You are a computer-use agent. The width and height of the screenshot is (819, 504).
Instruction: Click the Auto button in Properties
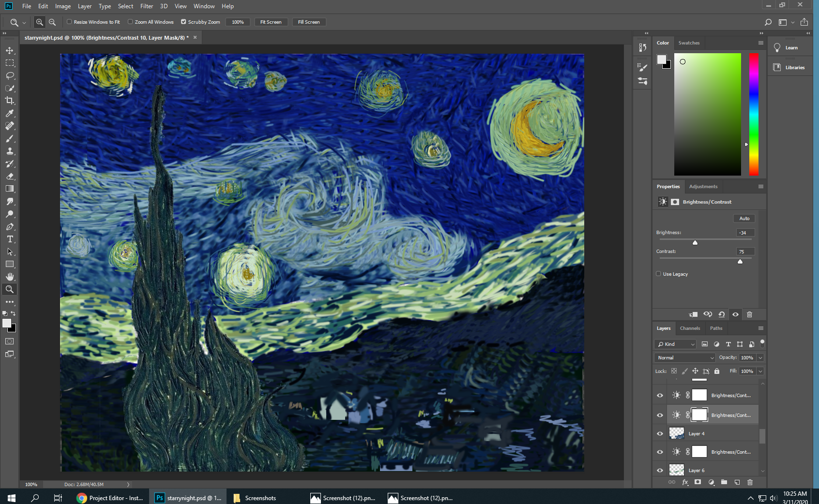click(x=744, y=219)
